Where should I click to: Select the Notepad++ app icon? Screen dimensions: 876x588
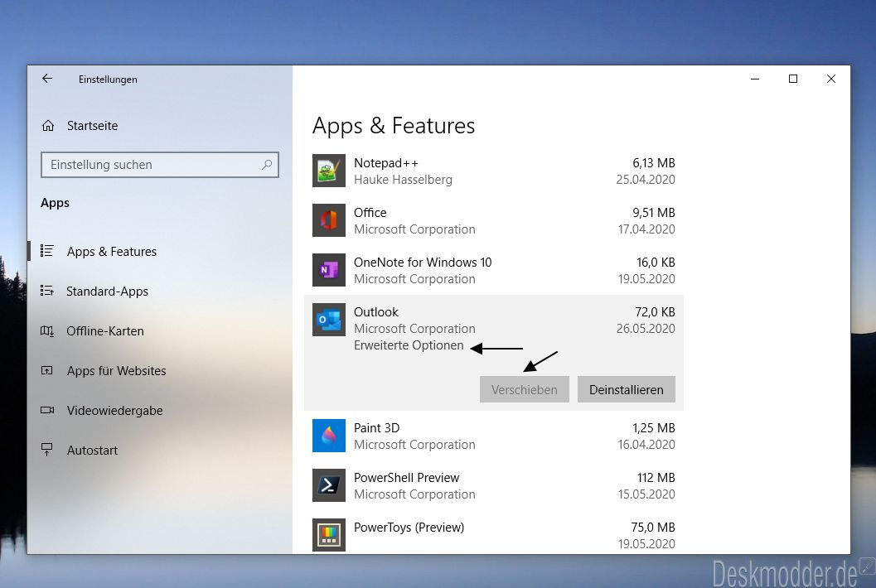[x=328, y=171]
